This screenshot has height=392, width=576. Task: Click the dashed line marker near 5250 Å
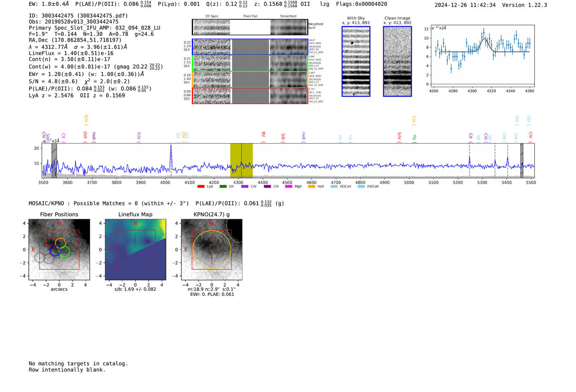point(469,160)
